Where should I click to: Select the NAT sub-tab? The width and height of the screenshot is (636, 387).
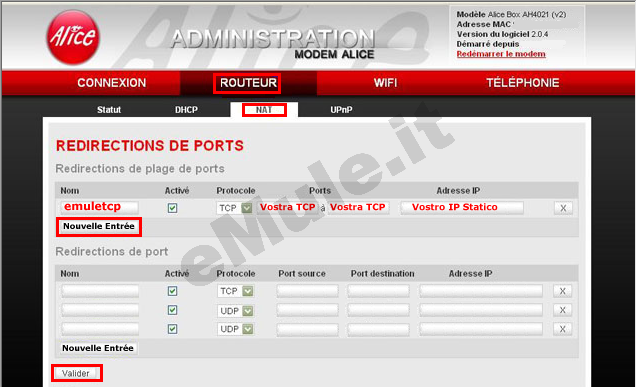click(264, 110)
